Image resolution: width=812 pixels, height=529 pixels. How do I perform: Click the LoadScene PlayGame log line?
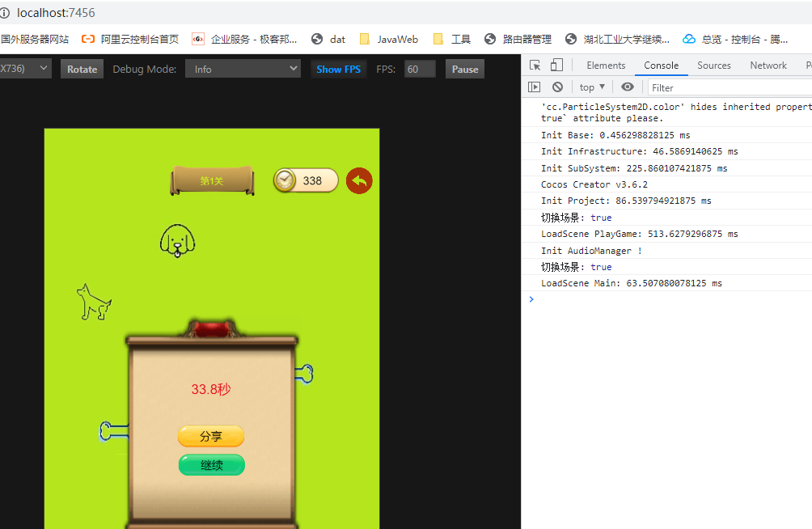tap(640, 234)
